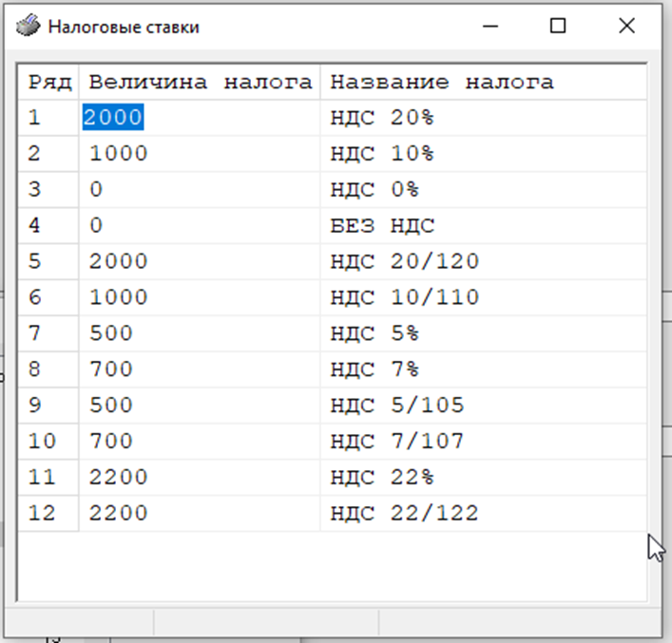The image size is (672, 643).
Task: Click the 500 value for 'НДС 5%'
Action: 111,334
